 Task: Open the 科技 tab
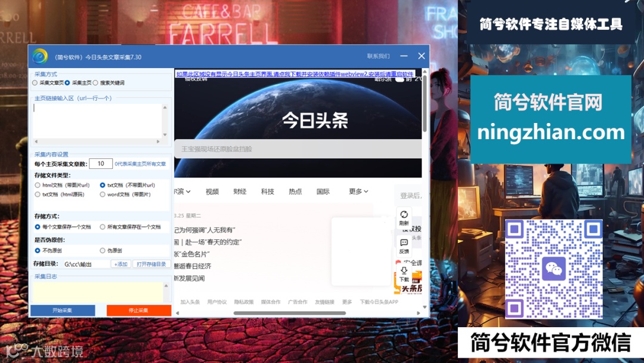click(267, 192)
